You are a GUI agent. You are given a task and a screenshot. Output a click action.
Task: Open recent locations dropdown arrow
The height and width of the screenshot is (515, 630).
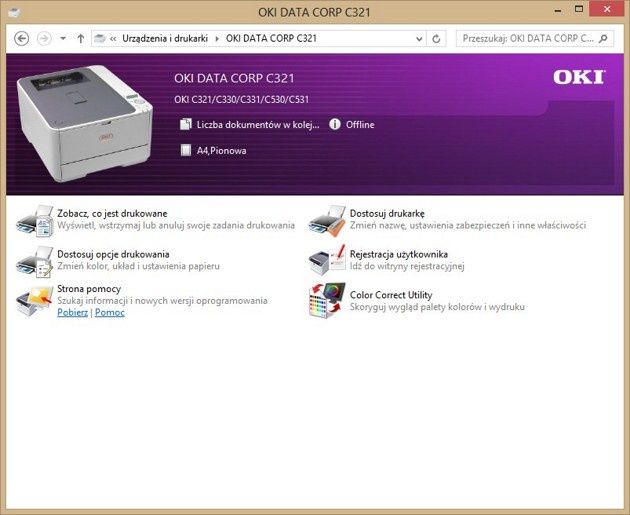[63, 39]
